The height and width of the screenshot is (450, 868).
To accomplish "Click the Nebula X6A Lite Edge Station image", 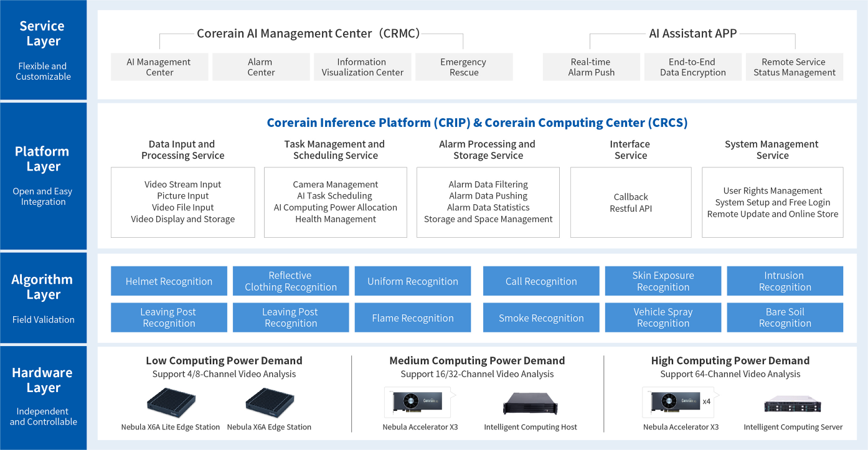I will point(171,403).
